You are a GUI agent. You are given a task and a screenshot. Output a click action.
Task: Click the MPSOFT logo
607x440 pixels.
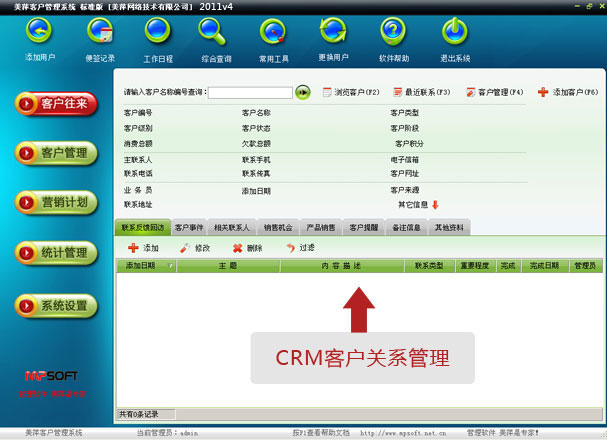pos(51,376)
